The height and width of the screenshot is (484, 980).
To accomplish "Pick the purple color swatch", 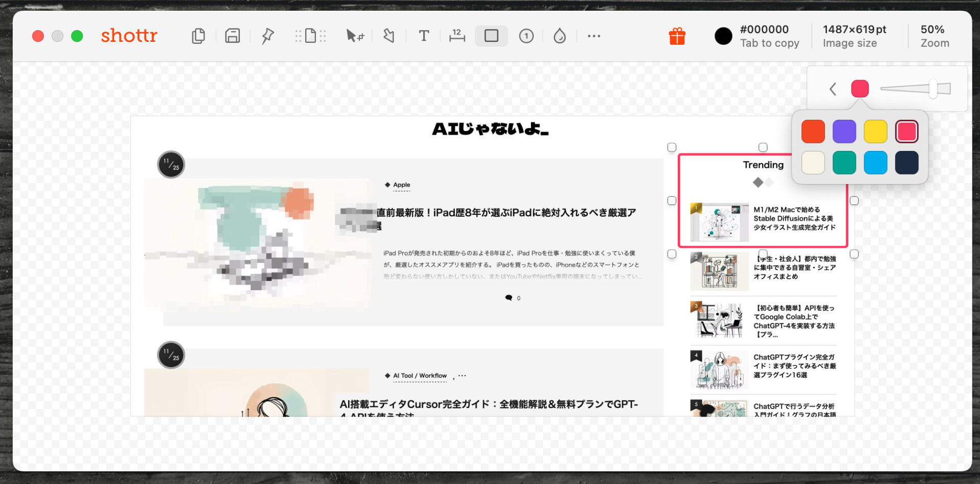I will pos(844,132).
